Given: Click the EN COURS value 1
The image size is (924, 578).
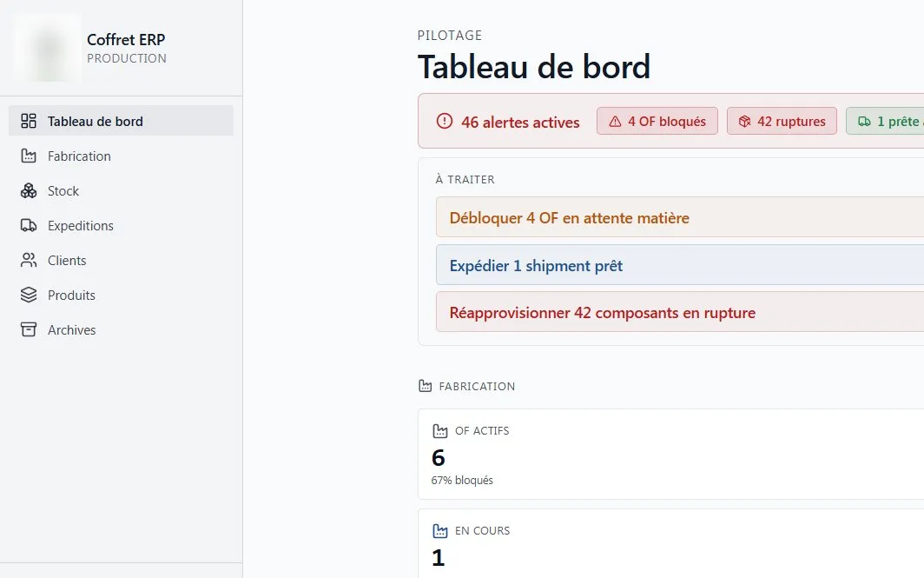Looking at the screenshot, I should click(438, 557).
